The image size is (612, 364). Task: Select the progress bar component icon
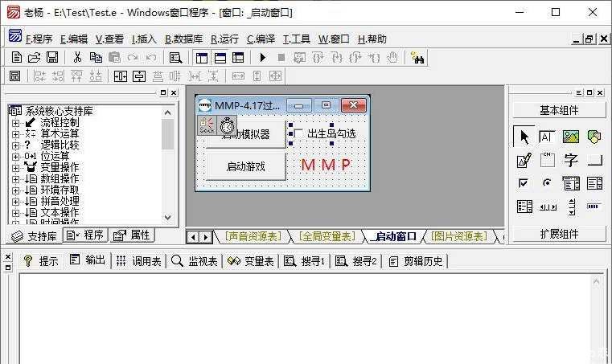tap(594, 206)
